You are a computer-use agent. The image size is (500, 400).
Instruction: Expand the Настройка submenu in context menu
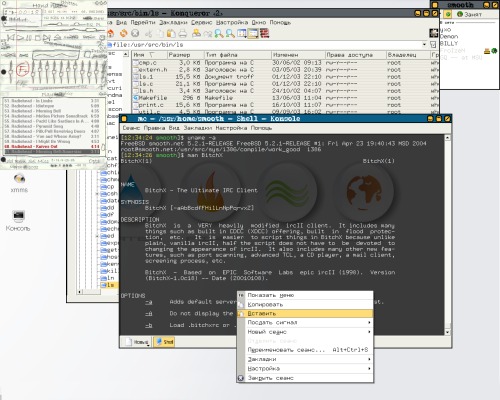[x=305, y=368]
